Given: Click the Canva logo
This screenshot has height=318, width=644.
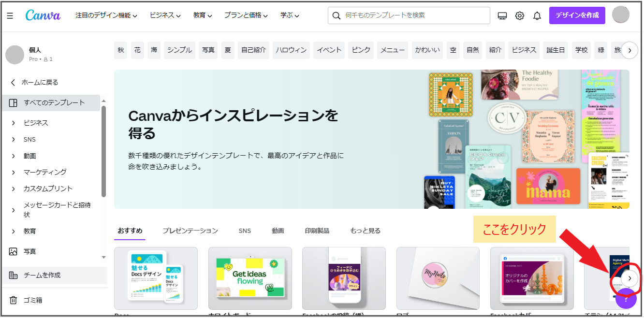Looking at the screenshot, I should coord(43,15).
